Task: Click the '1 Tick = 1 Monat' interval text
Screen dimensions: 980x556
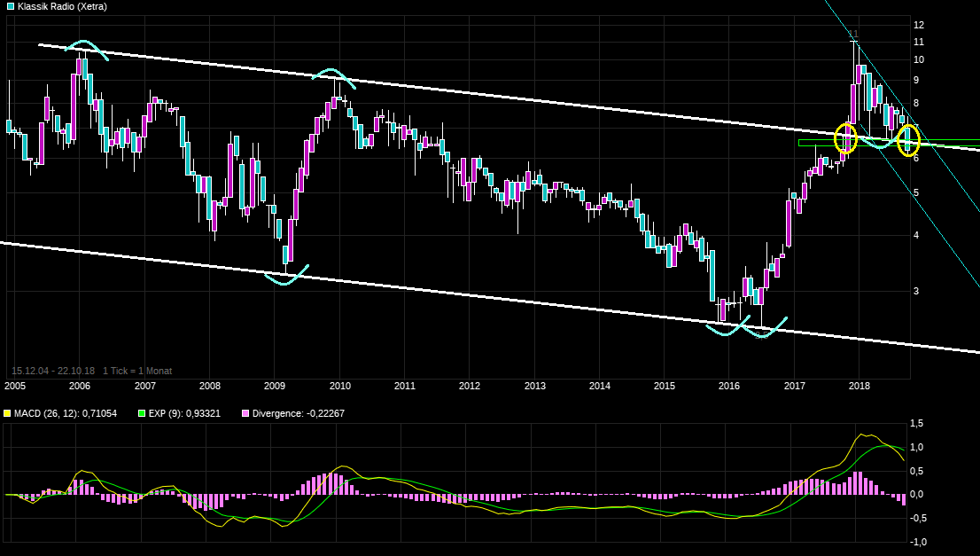Action: pos(137,371)
